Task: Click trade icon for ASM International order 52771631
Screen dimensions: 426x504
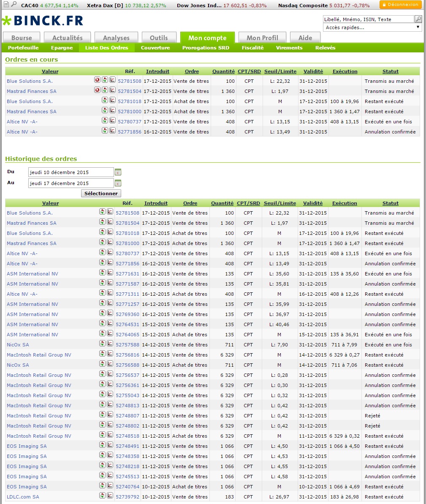Action: coord(102,272)
